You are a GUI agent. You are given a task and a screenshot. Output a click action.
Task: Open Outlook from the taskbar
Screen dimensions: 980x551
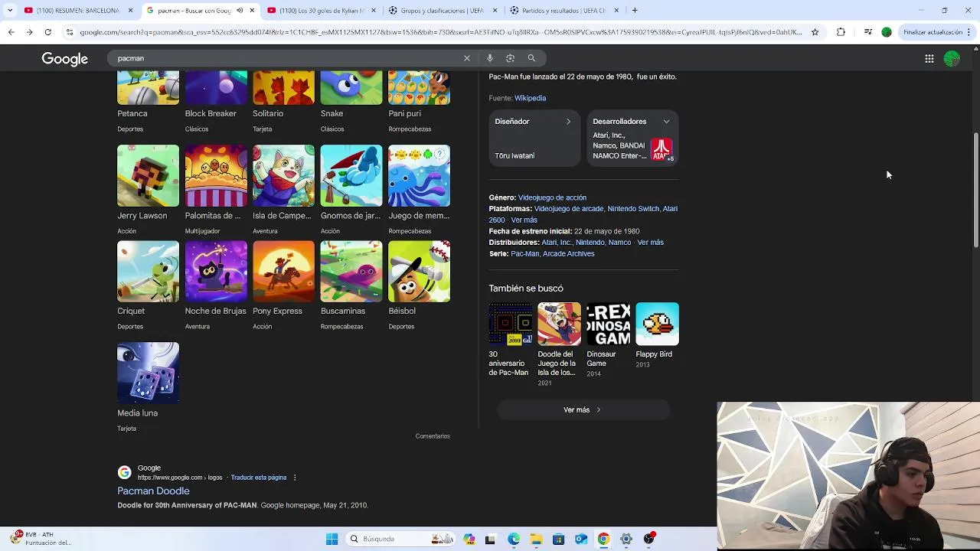coord(581,539)
